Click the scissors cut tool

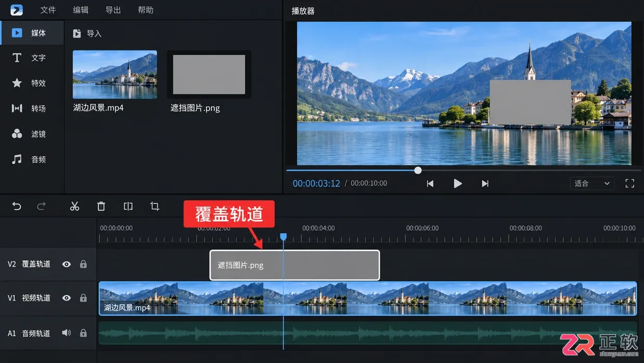point(75,206)
